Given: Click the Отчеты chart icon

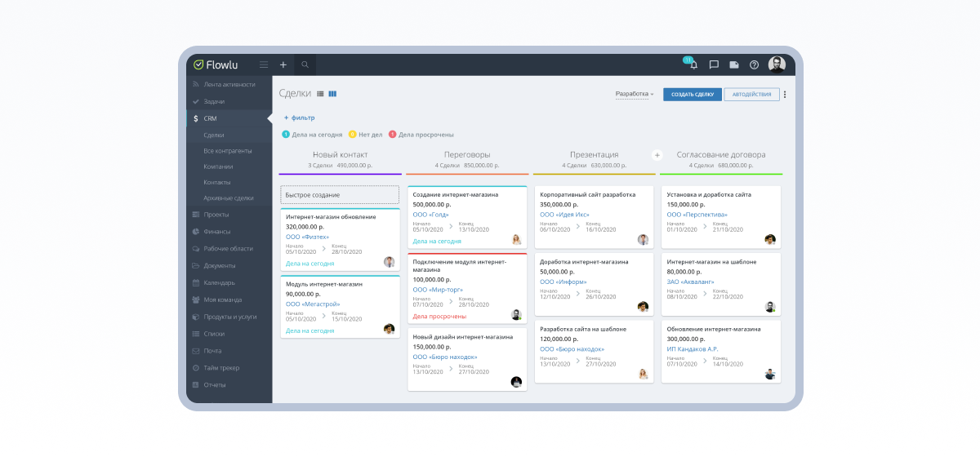Looking at the screenshot, I should tap(195, 384).
